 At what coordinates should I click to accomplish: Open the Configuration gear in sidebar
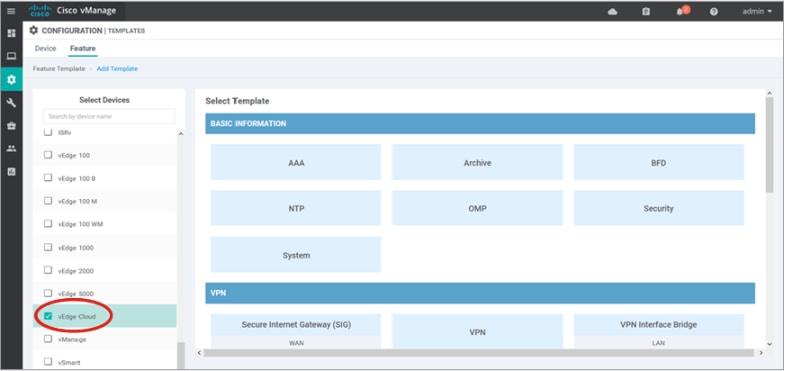(x=11, y=79)
